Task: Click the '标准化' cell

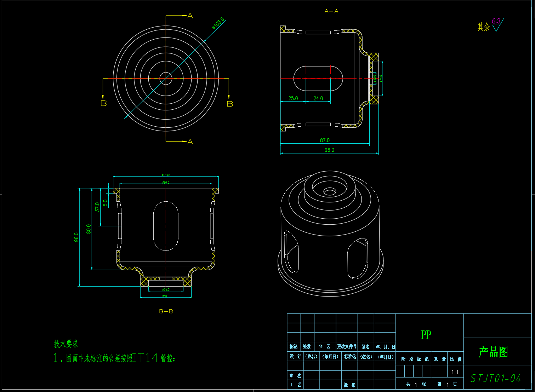Action: coord(350,357)
